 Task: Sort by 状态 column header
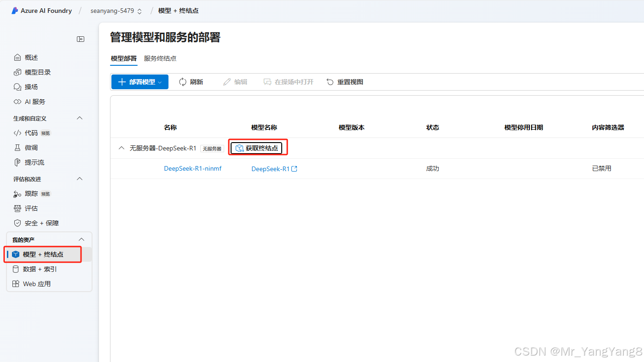[x=433, y=127]
